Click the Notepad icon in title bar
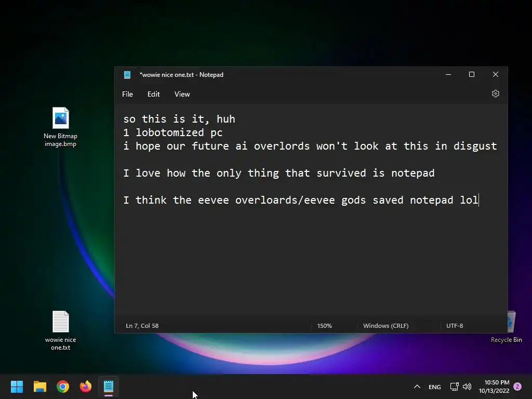 pyautogui.click(x=127, y=75)
